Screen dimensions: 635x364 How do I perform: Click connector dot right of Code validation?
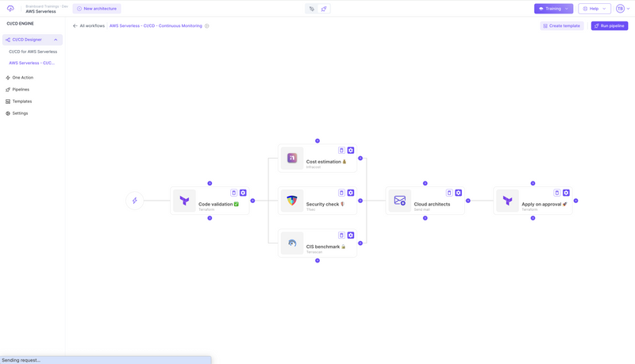coord(252,201)
